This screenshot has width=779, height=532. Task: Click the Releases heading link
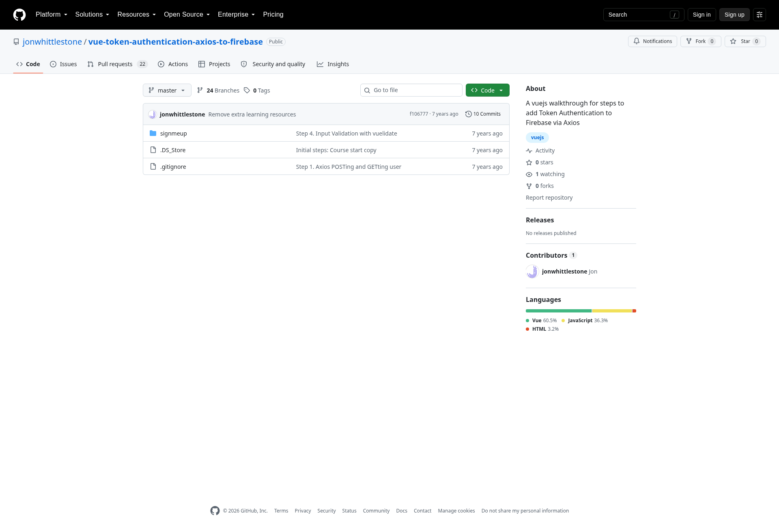coord(540,220)
